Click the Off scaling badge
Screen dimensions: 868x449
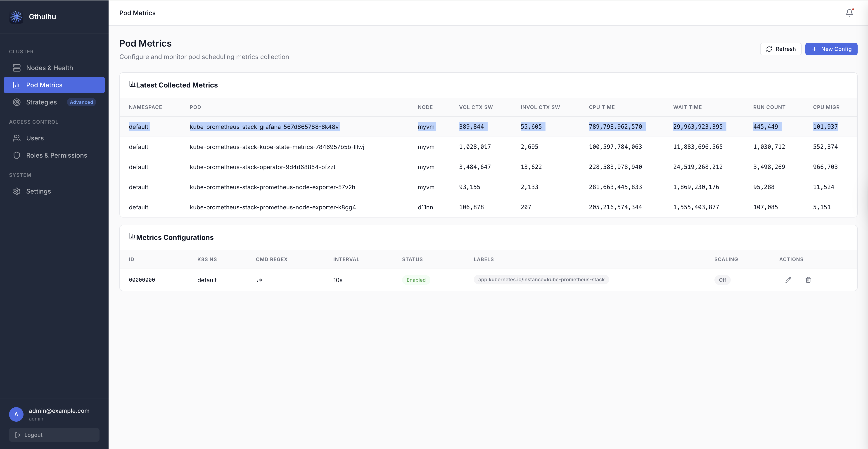point(722,280)
